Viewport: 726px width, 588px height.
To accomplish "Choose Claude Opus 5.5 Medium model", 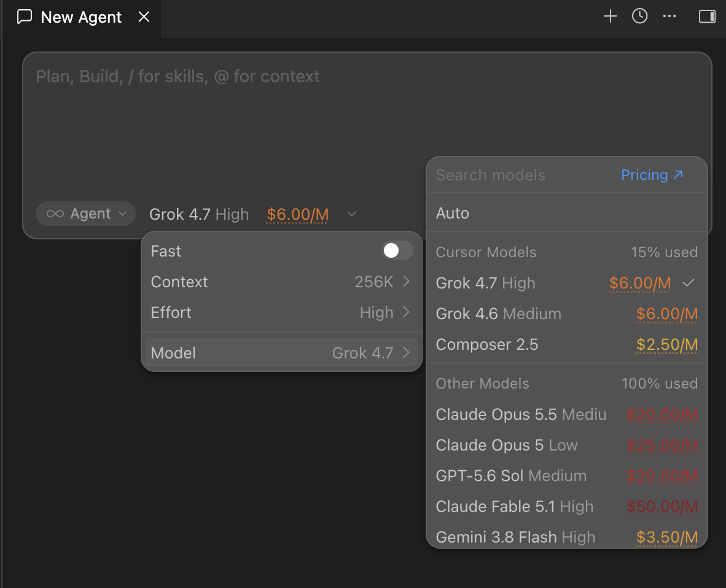I will (567, 414).
